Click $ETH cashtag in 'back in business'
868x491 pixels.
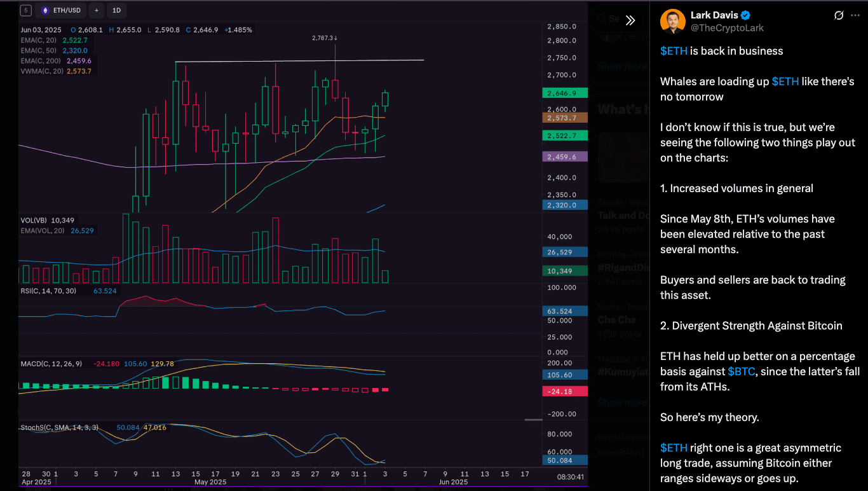674,51
